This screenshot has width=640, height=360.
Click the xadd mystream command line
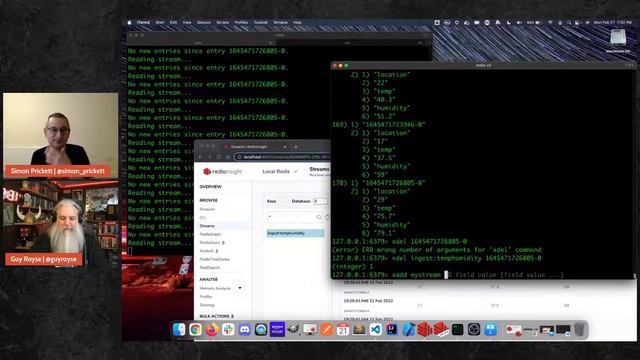tap(448, 275)
